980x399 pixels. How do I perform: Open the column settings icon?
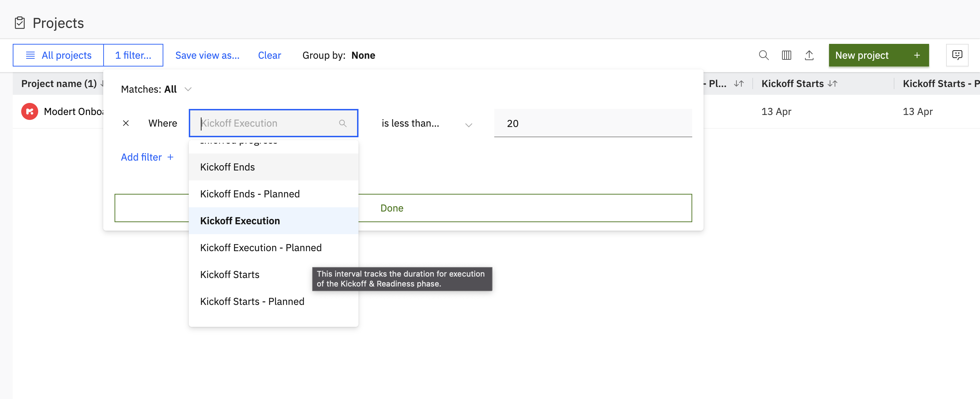click(786, 55)
